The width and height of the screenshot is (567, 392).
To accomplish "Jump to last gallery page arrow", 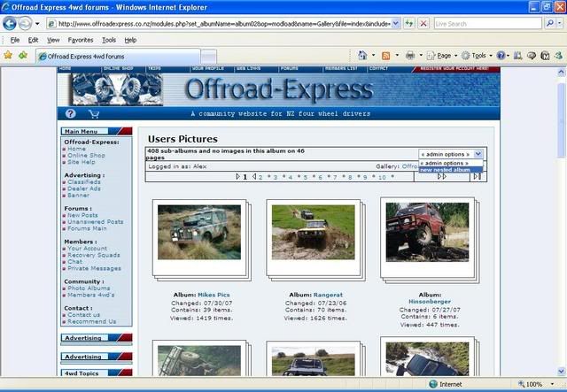I will [x=478, y=176].
